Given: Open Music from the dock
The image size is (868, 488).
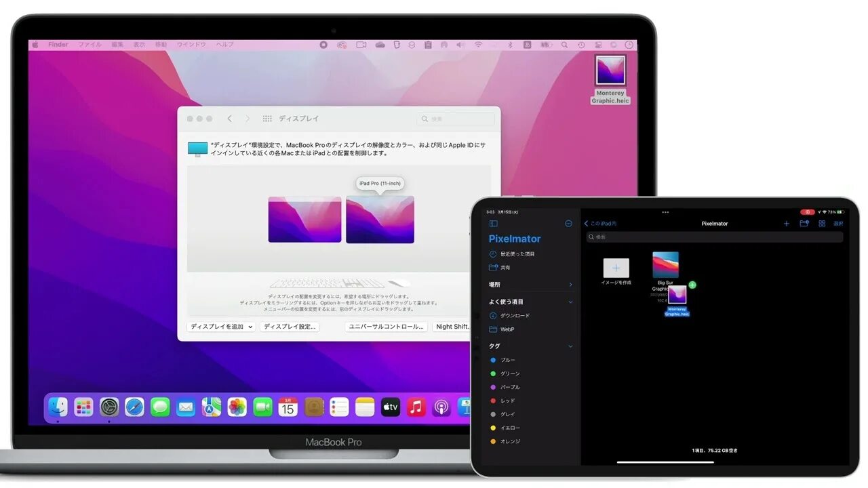Looking at the screenshot, I should [416, 407].
